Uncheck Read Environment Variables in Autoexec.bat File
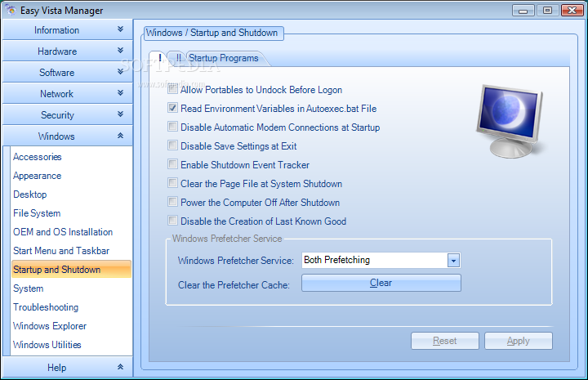The height and width of the screenshot is (380, 588). pyautogui.click(x=172, y=108)
